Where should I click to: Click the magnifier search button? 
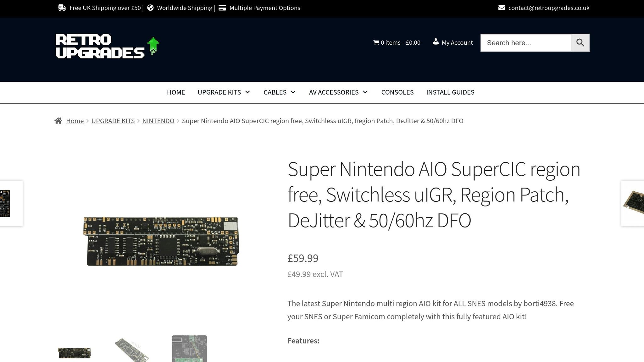pos(580,43)
